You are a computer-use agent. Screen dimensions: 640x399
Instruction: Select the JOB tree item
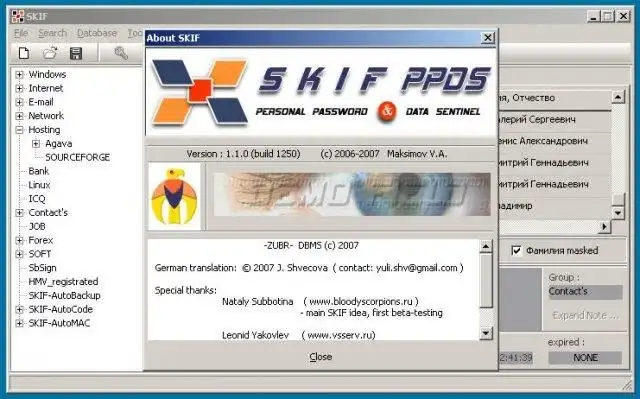coord(37,226)
